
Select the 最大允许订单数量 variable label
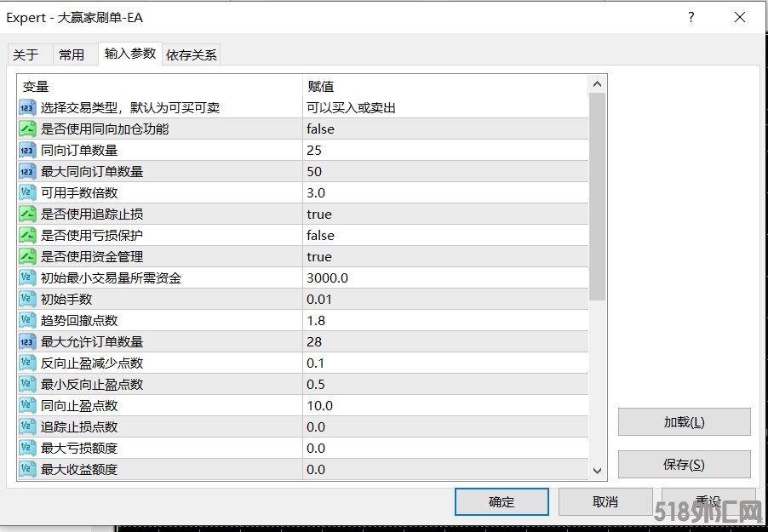pyautogui.click(x=92, y=341)
